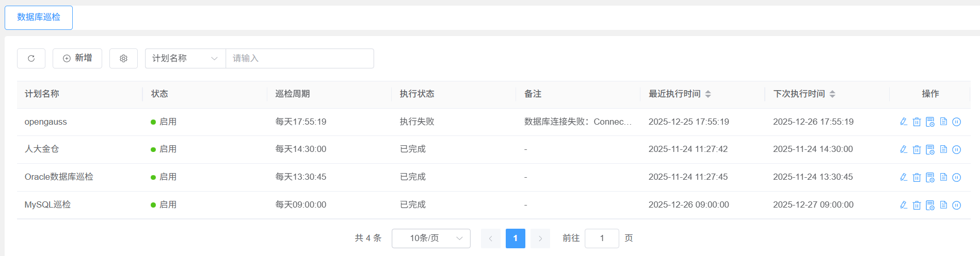980x256 pixels.
Task: Delete Oracle数据库巡检 plan via trash icon
Action: click(917, 177)
